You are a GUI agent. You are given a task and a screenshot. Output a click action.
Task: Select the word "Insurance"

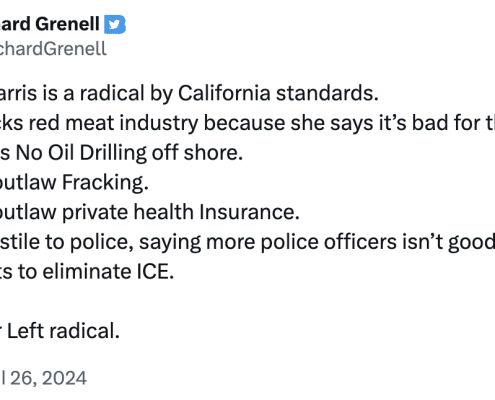pos(249,212)
